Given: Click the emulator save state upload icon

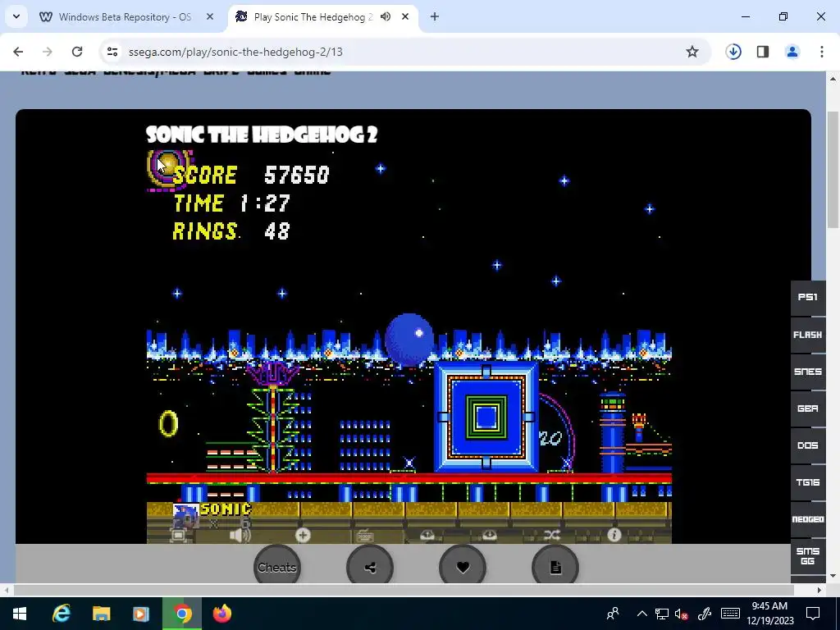Looking at the screenshot, I should [x=427, y=535].
